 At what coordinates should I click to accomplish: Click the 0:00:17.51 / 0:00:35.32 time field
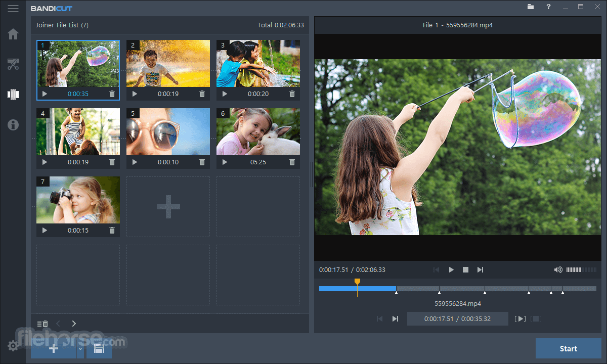click(x=458, y=318)
